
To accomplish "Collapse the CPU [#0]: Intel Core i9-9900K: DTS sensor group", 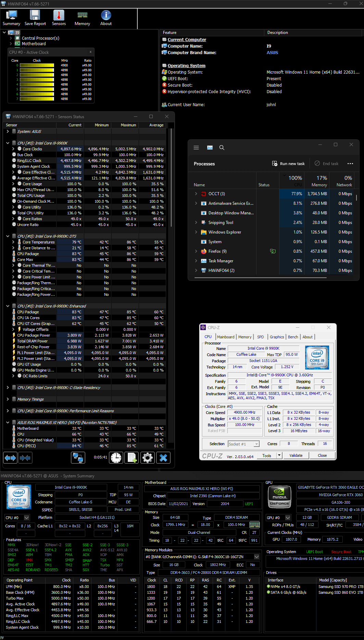I will point(8,236).
